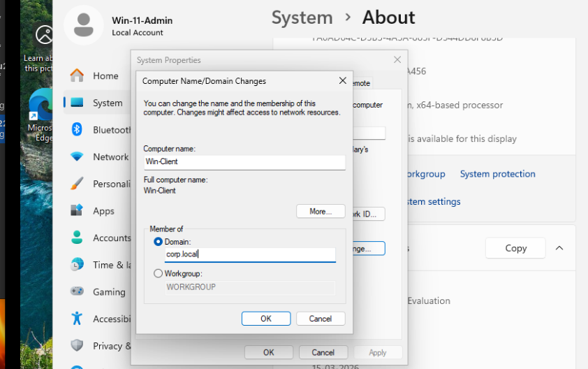
Task: Click the Network wifi icon
Action: pyautogui.click(x=77, y=157)
